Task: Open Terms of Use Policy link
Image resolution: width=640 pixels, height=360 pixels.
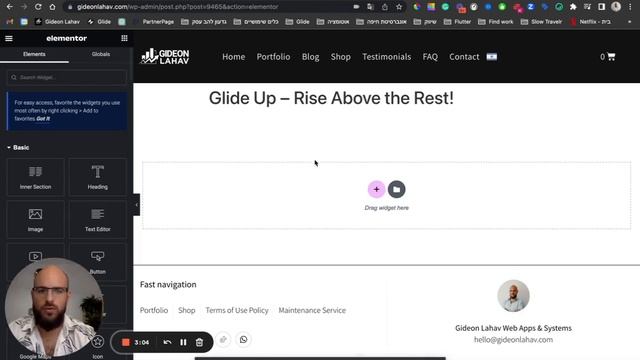Action: pyautogui.click(x=237, y=310)
